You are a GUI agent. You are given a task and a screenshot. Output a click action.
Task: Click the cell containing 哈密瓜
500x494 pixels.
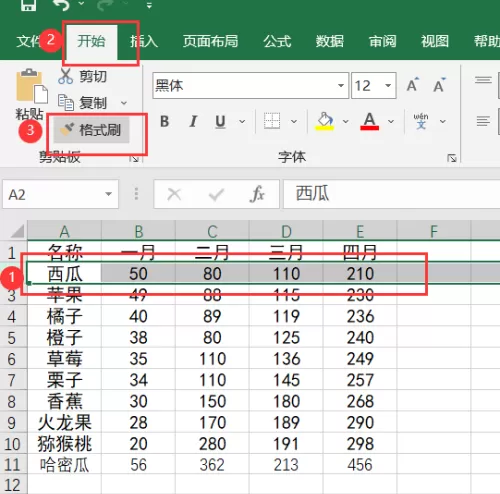coord(64,465)
